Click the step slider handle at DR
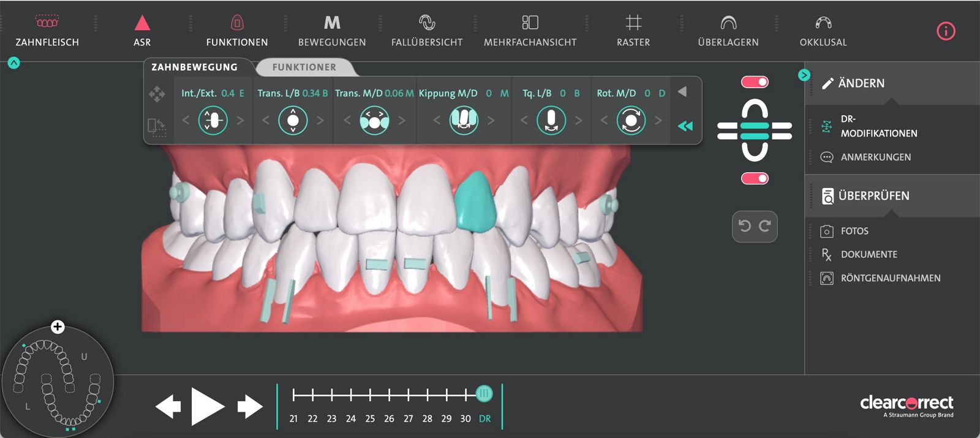 pos(484,394)
